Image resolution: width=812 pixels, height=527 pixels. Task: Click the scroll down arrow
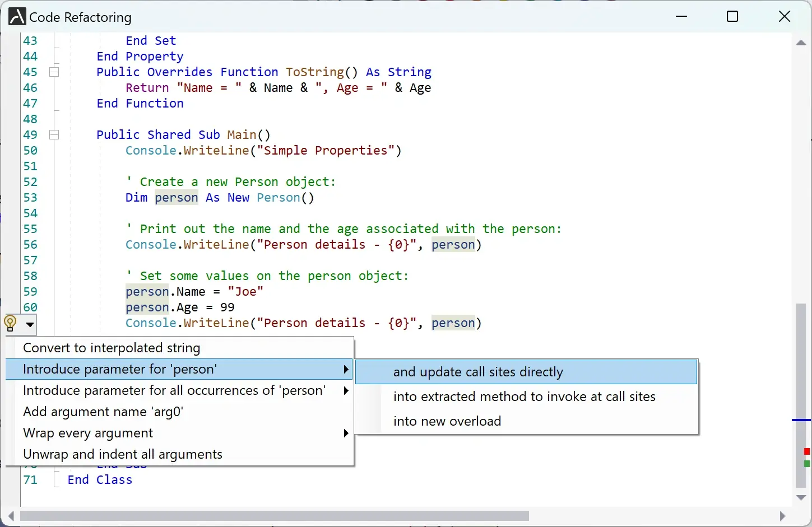800,498
